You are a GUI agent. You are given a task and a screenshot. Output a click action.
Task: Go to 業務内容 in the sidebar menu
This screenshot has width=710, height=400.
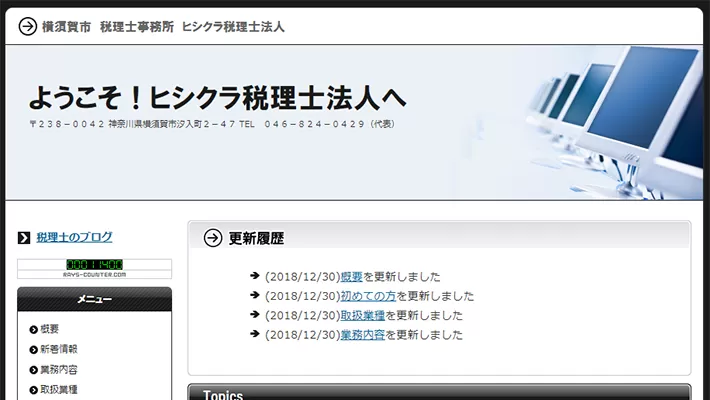[x=58, y=369]
